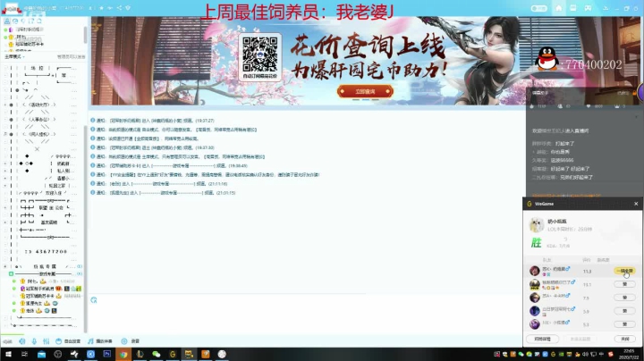The image size is (644, 361).
Task: Mute the speaker icon in bottom toolbar
Action: tap(22, 341)
